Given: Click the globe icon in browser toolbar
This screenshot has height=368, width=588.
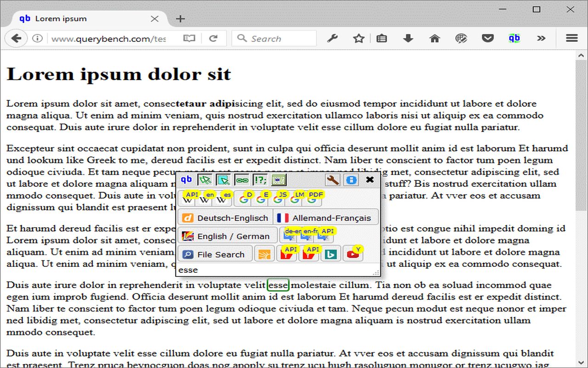Looking at the screenshot, I should point(461,39).
